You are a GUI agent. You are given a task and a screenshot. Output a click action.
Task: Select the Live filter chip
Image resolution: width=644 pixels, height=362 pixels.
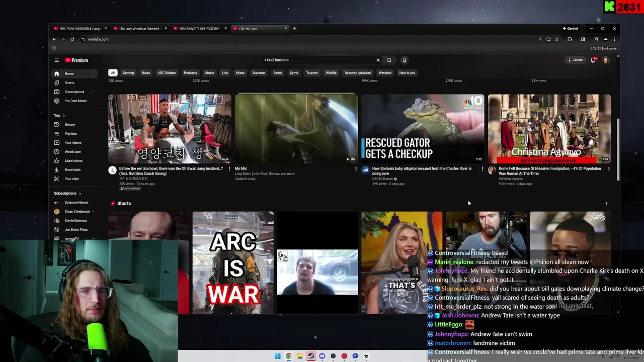tap(225, 73)
